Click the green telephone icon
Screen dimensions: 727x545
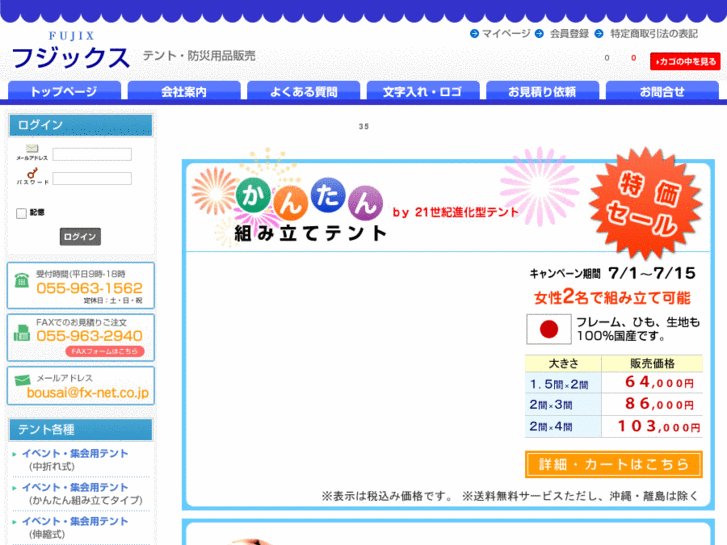(x=22, y=280)
